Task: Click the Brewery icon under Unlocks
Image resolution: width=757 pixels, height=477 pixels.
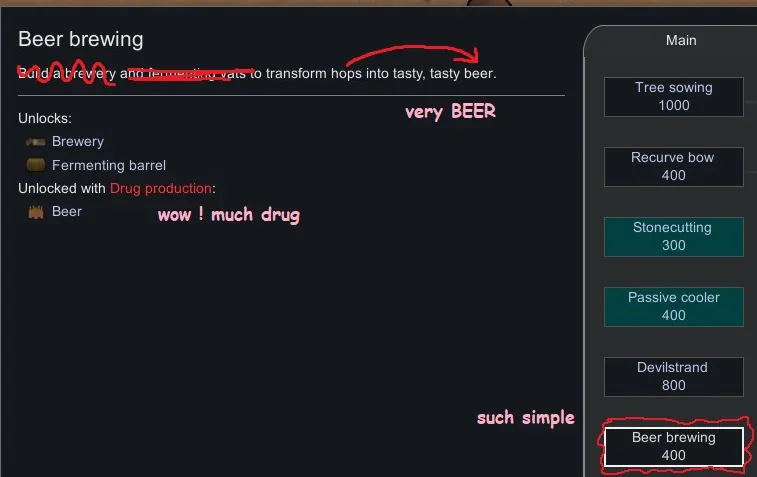Action: 35,141
